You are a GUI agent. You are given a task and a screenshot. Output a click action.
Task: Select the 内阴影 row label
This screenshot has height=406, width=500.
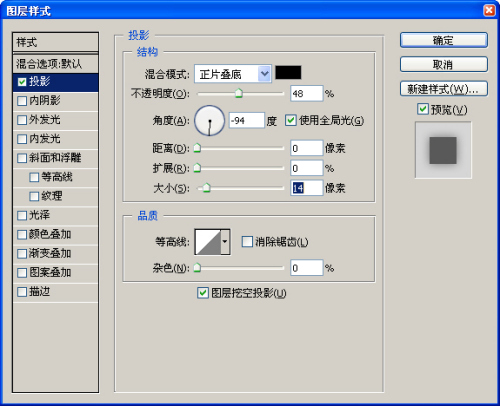(x=45, y=101)
